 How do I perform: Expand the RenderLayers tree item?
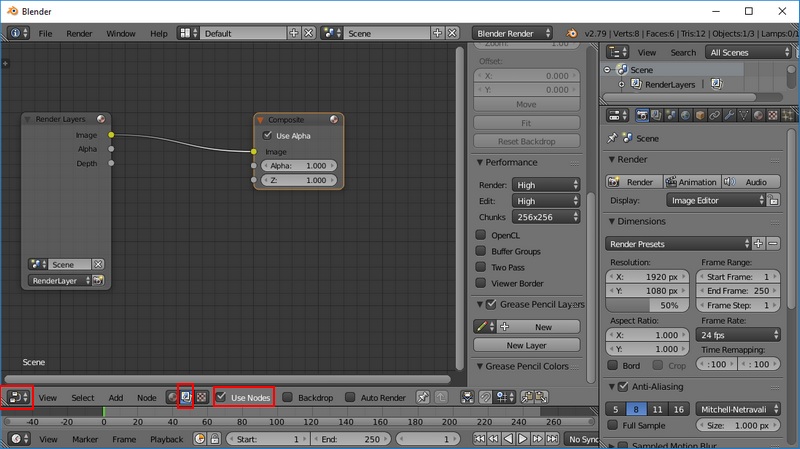(x=621, y=84)
